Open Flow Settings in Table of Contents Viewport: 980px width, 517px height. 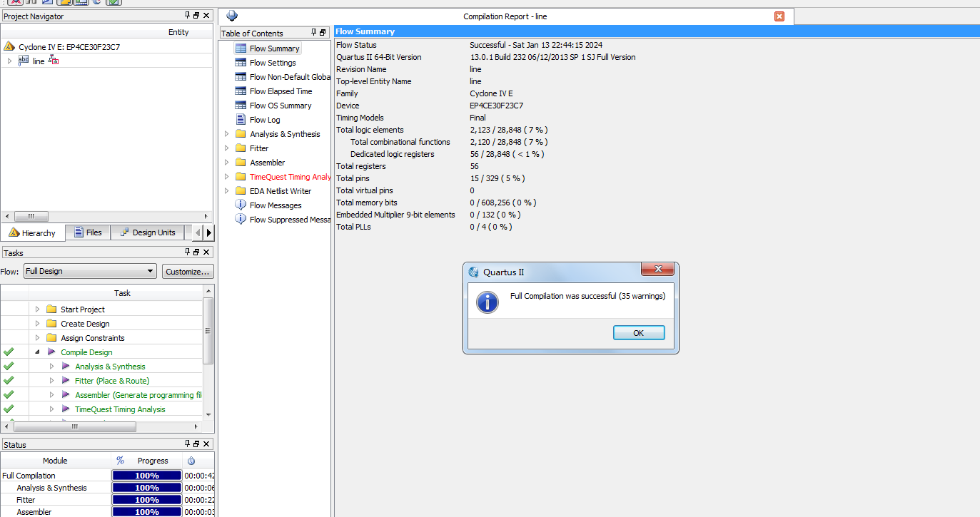point(273,63)
